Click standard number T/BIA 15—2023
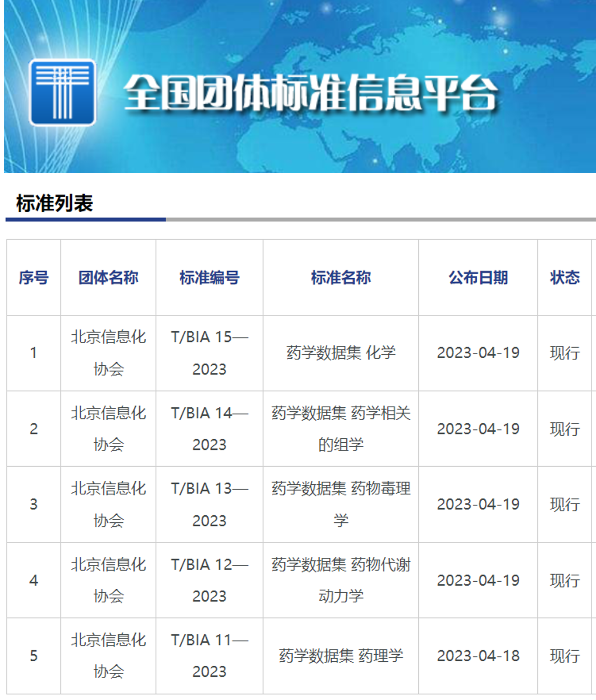 pyautogui.click(x=209, y=353)
